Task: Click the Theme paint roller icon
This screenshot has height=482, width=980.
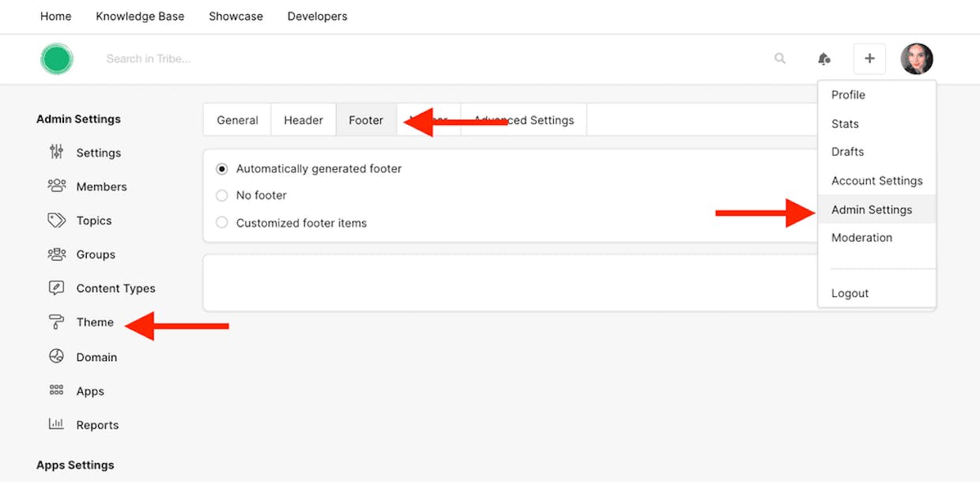Action: [56, 322]
